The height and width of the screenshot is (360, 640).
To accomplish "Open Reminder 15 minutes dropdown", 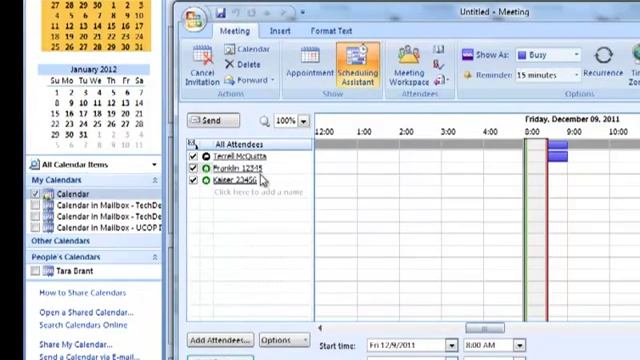I will coord(576,75).
